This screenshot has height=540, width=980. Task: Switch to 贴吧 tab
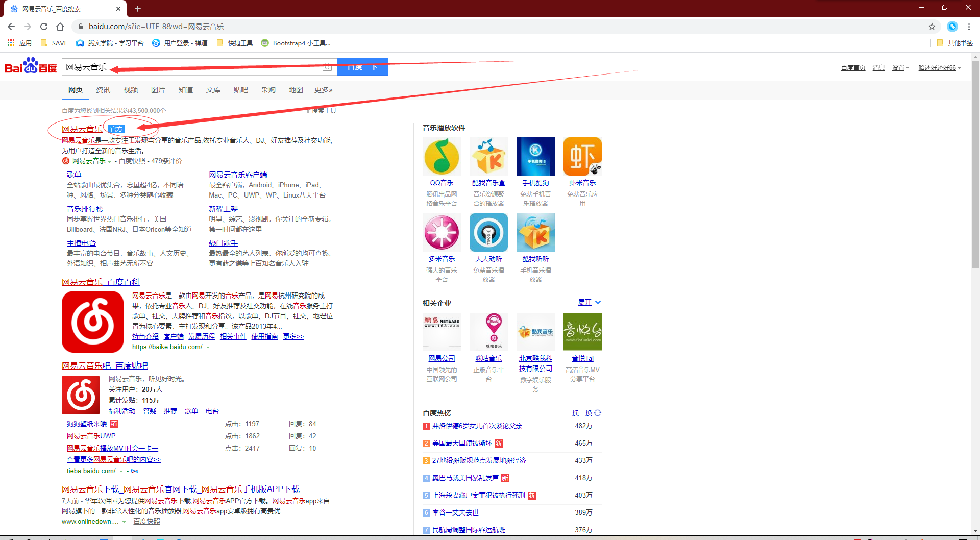[241, 90]
